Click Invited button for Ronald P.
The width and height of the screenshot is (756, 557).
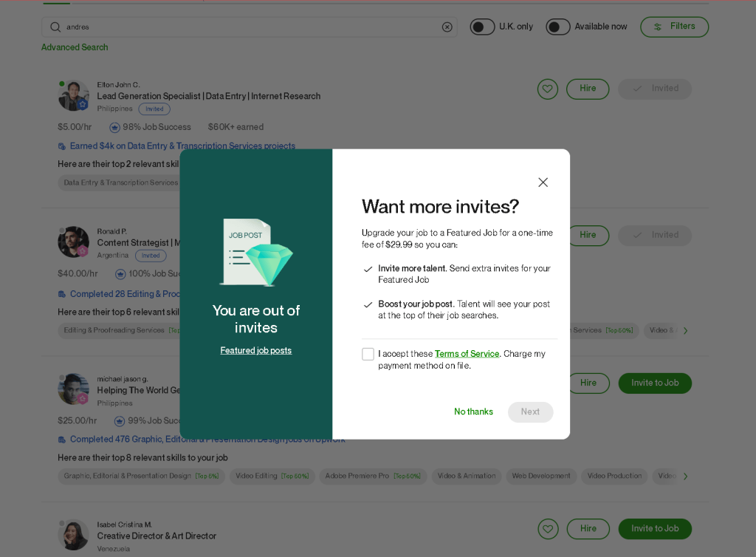(655, 236)
